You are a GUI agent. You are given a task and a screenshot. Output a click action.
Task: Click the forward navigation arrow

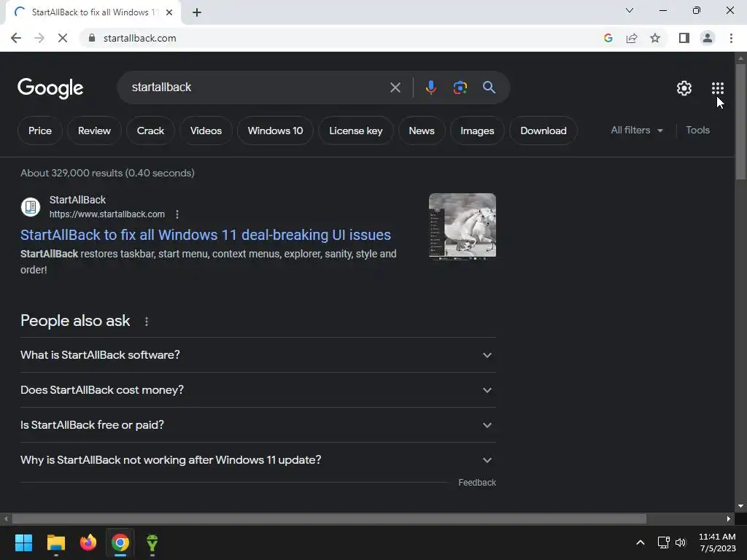[x=39, y=38]
